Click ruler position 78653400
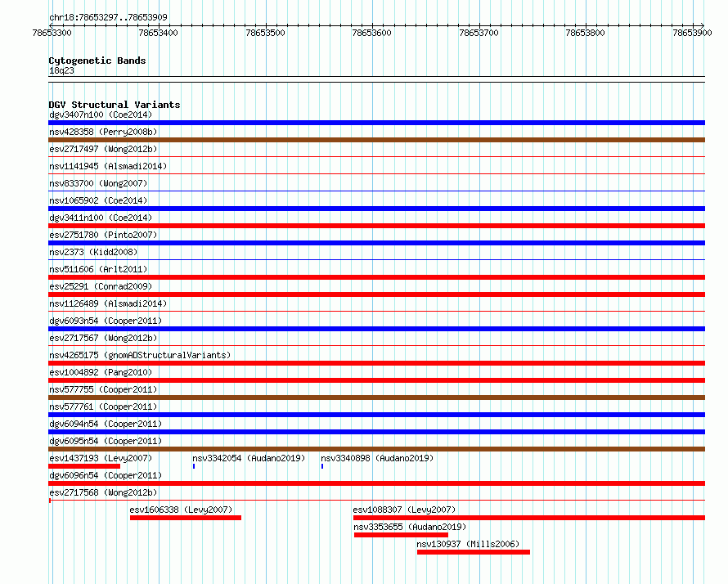Viewport: 728px width, 584px height. tap(159, 33)
